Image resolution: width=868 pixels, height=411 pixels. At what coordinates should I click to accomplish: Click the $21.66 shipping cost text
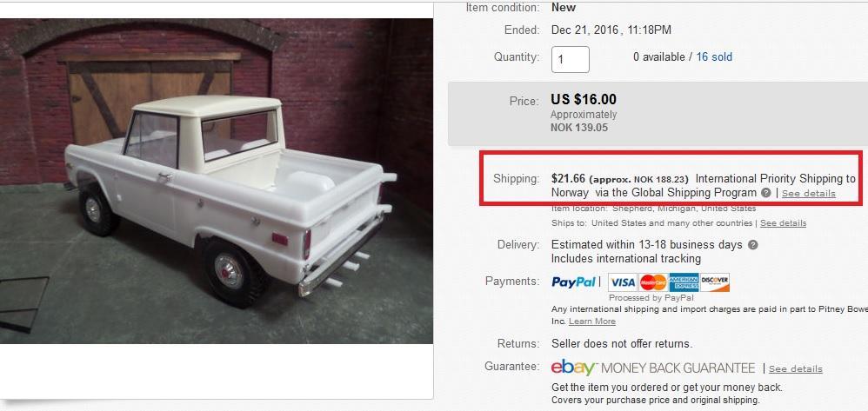(568, 178)
